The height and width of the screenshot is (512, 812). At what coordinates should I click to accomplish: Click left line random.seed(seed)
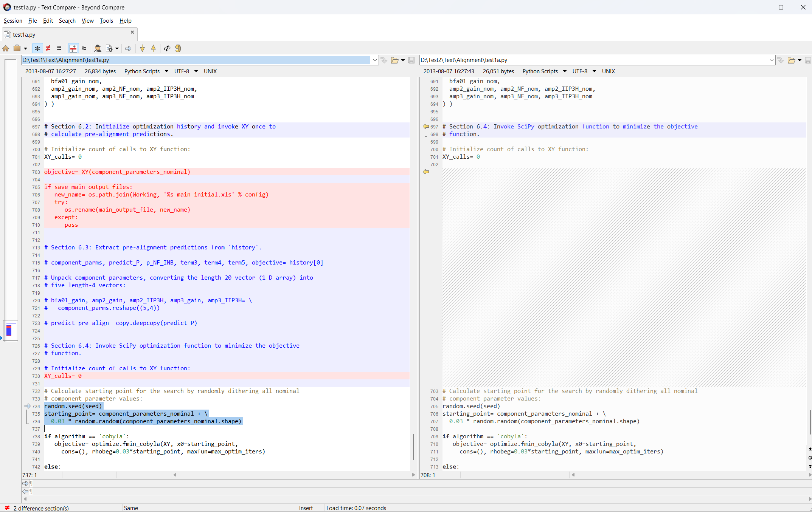(73, 406)
